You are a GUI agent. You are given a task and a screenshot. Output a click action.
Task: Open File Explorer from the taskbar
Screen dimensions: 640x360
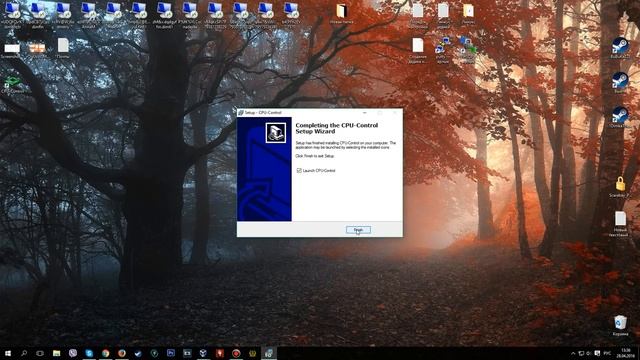click(x=56, y=353)
